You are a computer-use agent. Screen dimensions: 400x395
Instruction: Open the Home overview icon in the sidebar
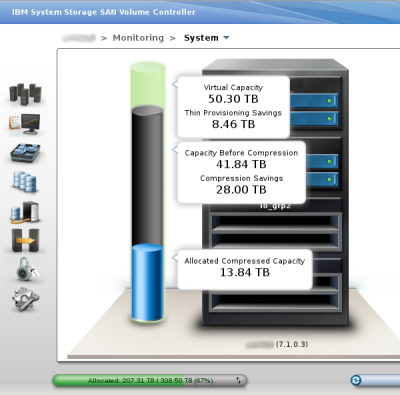point(25,94)
